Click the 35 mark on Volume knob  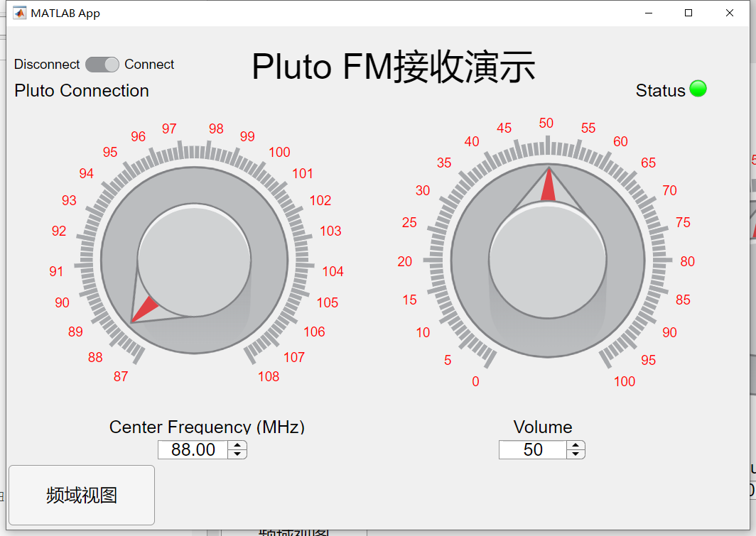pos(444,163)
